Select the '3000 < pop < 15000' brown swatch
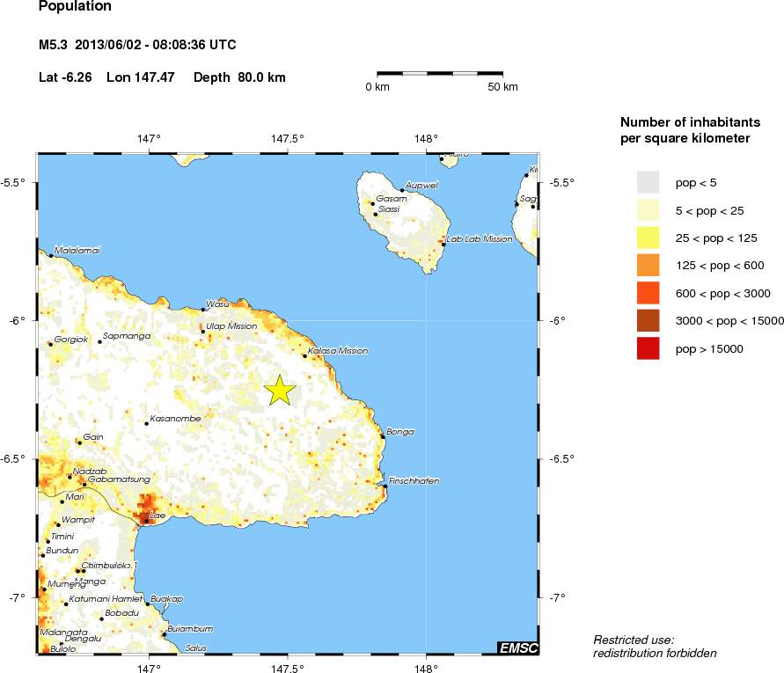 [648, 321]
